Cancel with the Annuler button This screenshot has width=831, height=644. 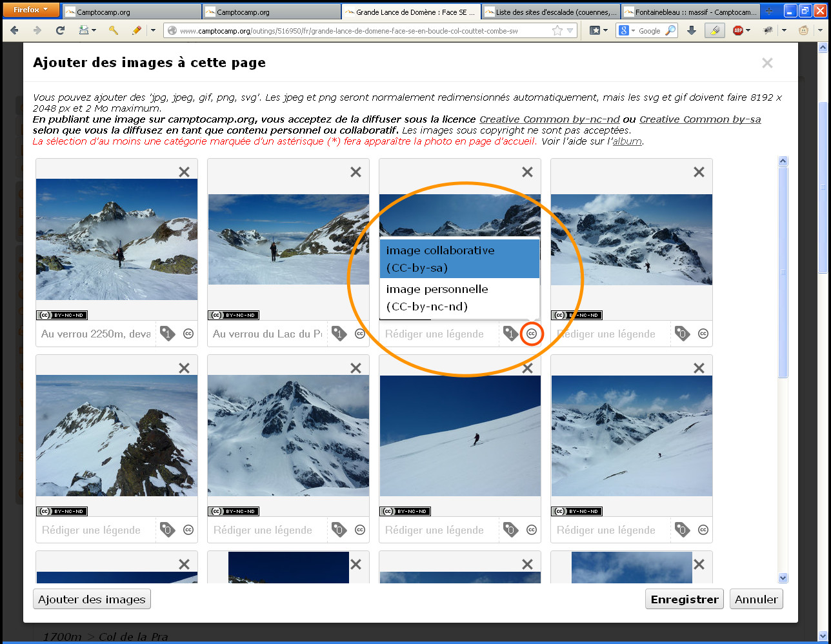pyautogui.click(x=756, y=599)
